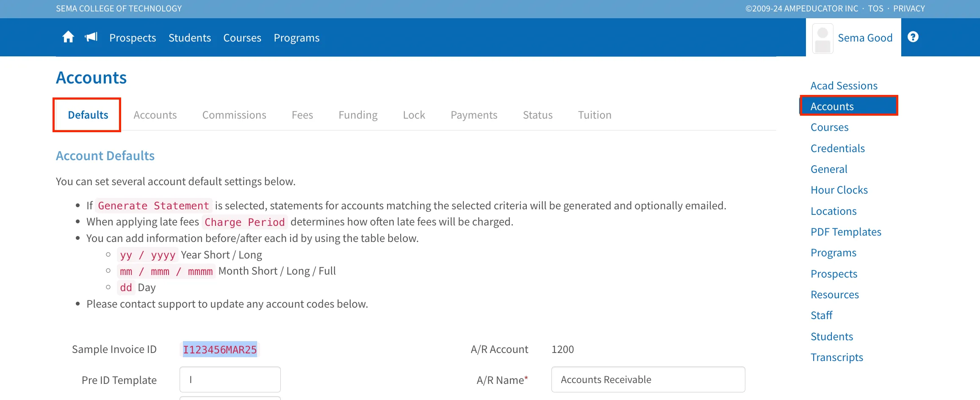
Task: Open General settings in the sidebar
Action: point(829,169)
